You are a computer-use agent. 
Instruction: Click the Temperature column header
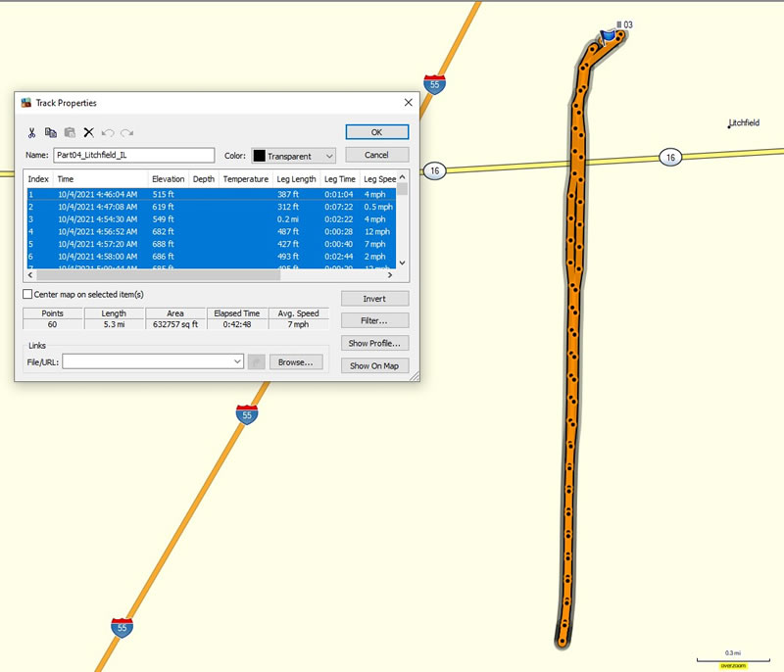[246, 179]
